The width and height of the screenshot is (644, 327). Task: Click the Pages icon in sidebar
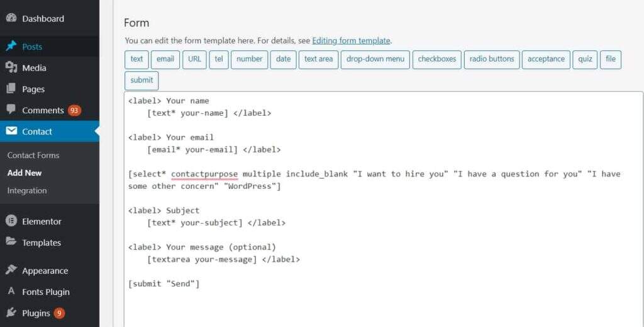point(11,89)
